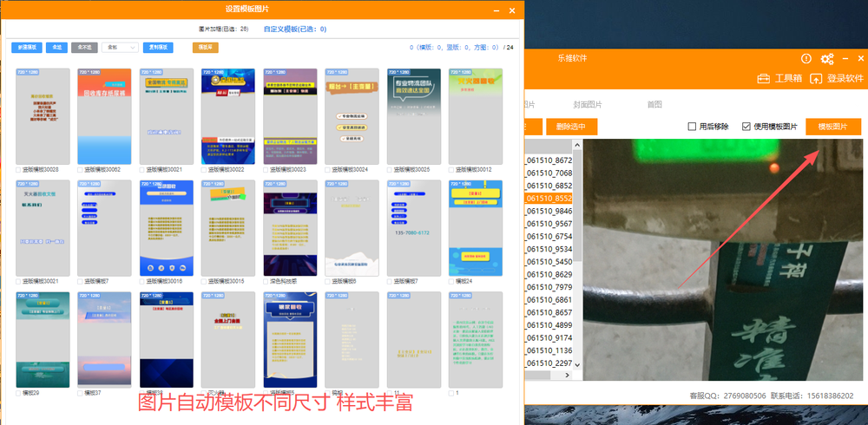868x425 pixels.
Task: Tick checkbox for 深色科技感 template
Action: coord(266,281)
